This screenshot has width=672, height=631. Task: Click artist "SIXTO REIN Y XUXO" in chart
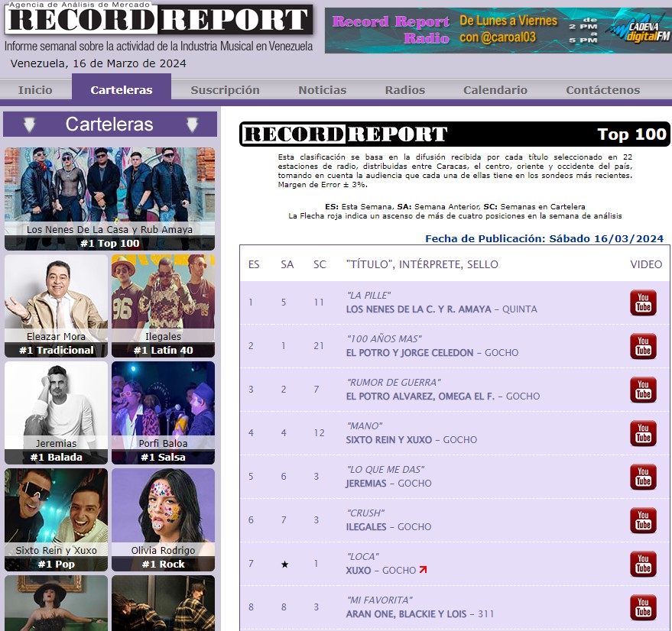389,439
